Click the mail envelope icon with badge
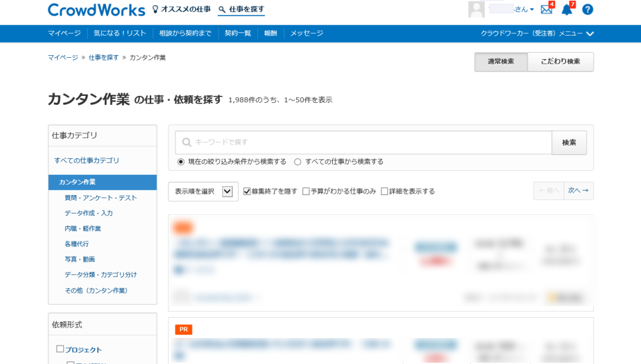The height and width of the screenshot is (364, 641). tap(547, 9)
